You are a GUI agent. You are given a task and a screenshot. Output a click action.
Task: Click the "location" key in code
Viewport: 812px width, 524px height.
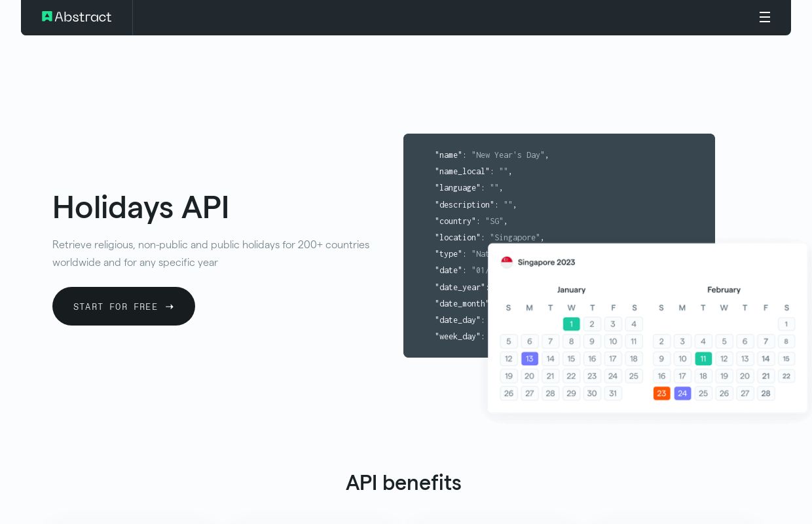click(458, 238)
